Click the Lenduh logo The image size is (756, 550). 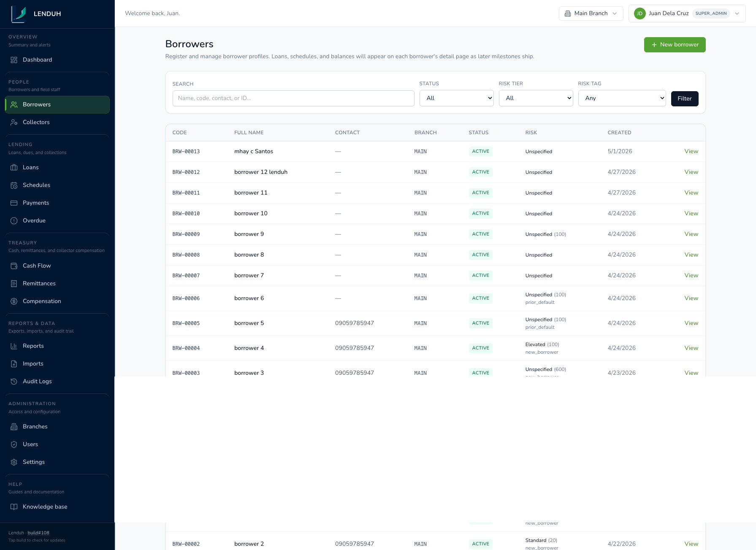pos(19,14)
